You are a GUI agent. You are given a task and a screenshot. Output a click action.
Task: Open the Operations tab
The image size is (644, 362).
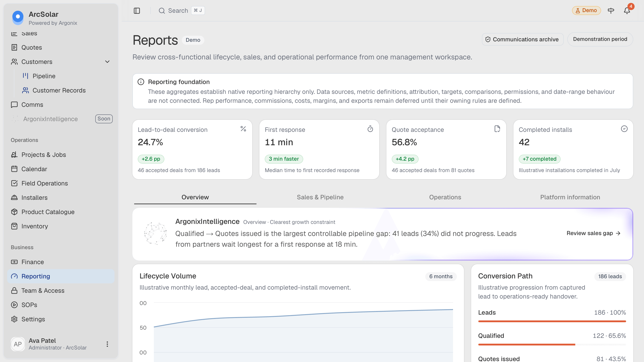445,197
